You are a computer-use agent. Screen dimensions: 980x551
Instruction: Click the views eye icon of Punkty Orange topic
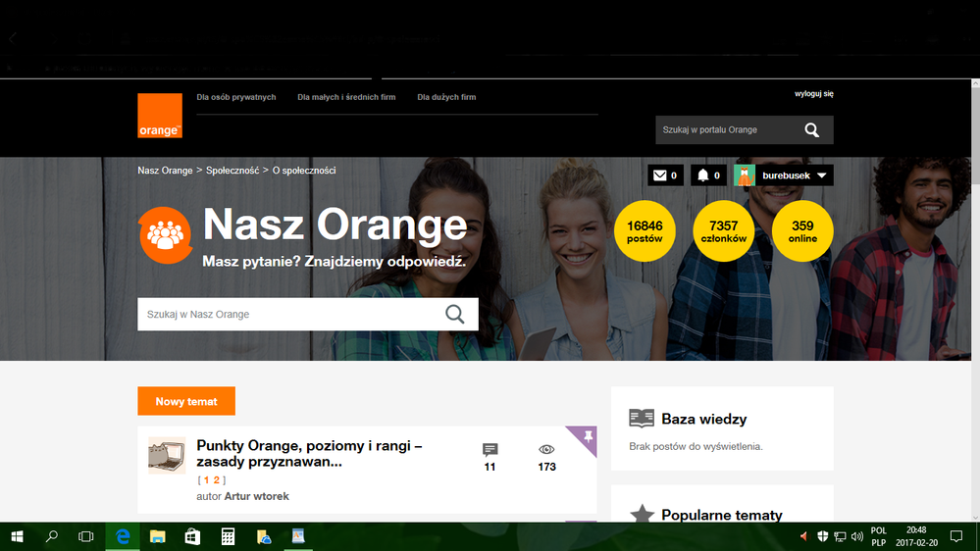[546, 449]
